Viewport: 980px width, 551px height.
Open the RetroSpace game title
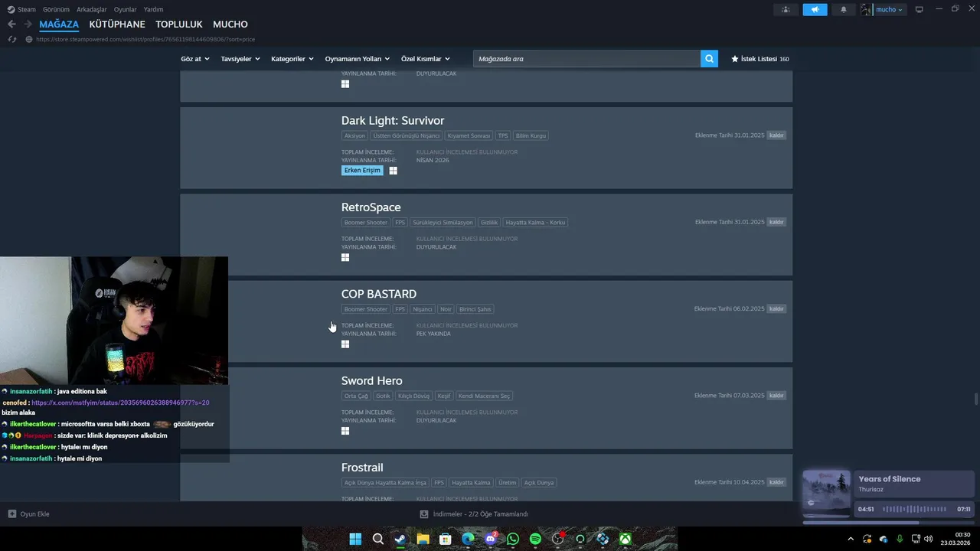coord(371,207)
